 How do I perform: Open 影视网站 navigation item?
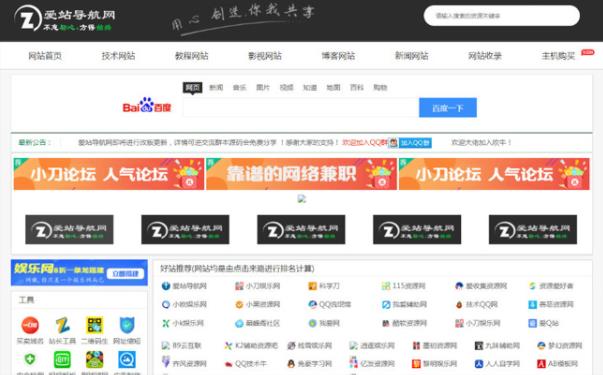coord(265,56)
